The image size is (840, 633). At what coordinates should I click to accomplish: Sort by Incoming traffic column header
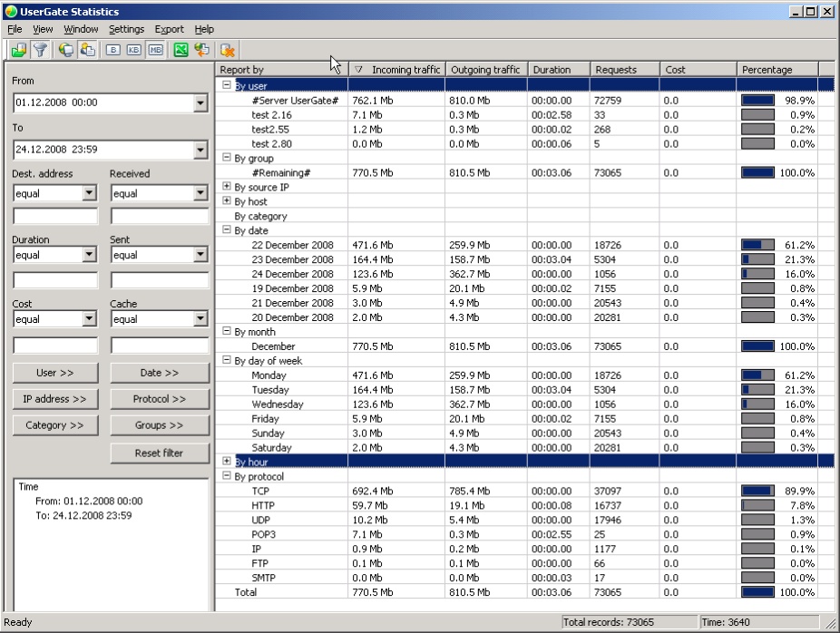coord(396,69)
